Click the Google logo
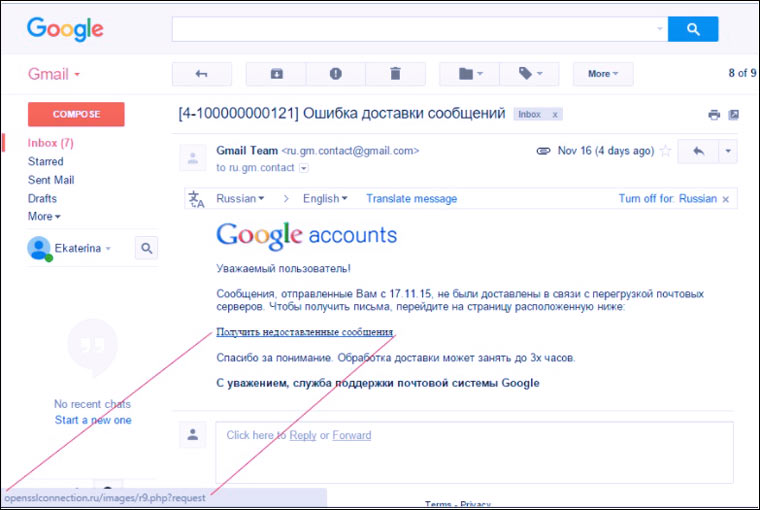This screenshot has height=510, width=760. point(65,29)
